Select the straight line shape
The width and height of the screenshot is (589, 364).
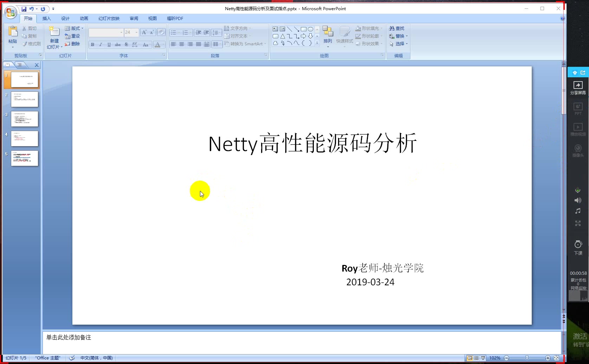290,29
